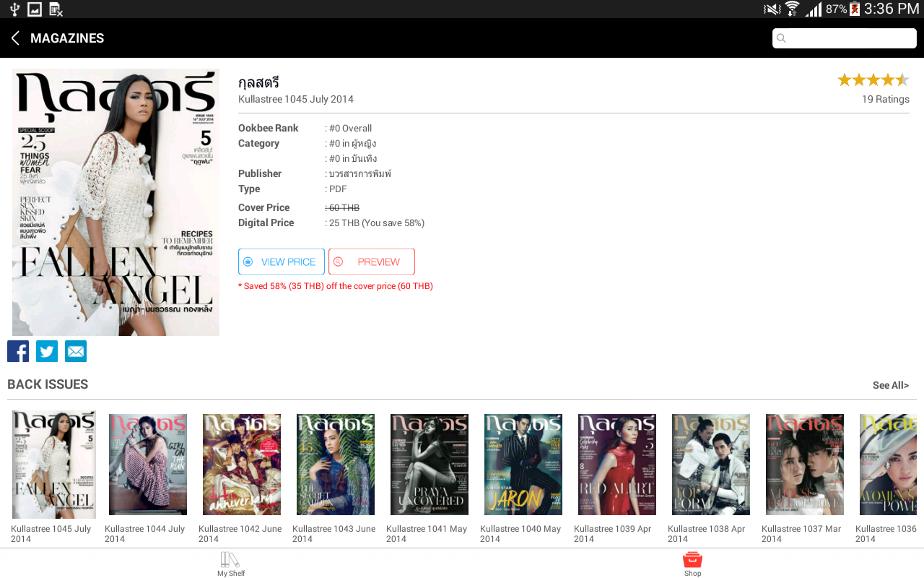924x578 pixels.
Task: Open the main Kullastree 1045 cover image
Action: [x=115, y=202]
